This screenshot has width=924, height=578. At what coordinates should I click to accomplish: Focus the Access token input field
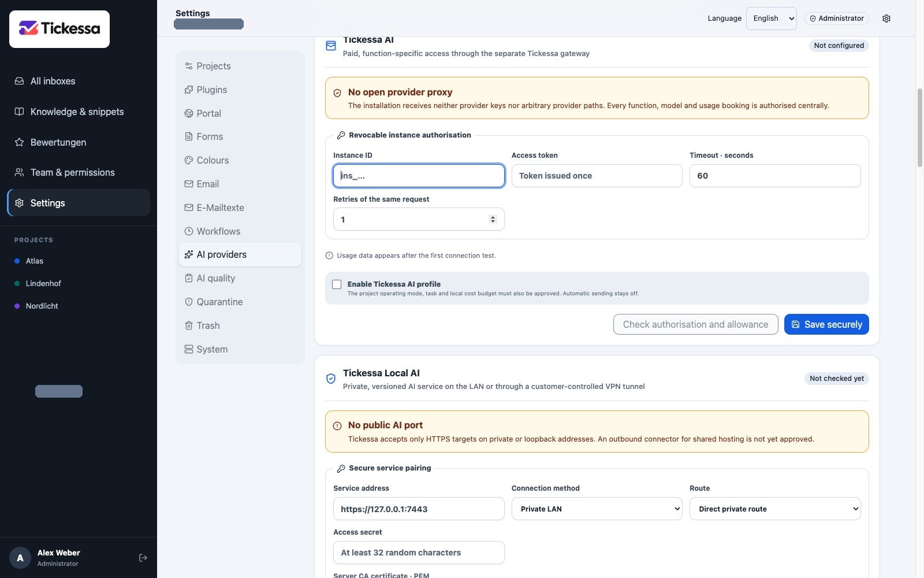tap(597, 176)
